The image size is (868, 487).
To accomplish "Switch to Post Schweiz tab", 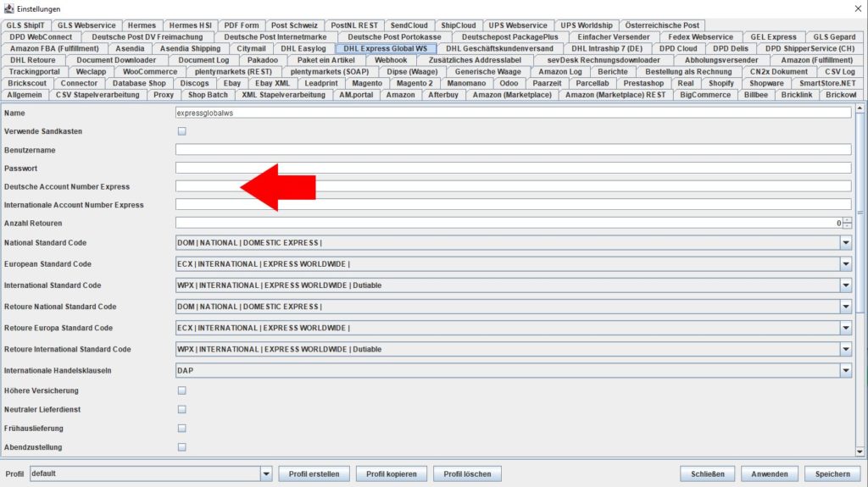I will tap(294, 25).
